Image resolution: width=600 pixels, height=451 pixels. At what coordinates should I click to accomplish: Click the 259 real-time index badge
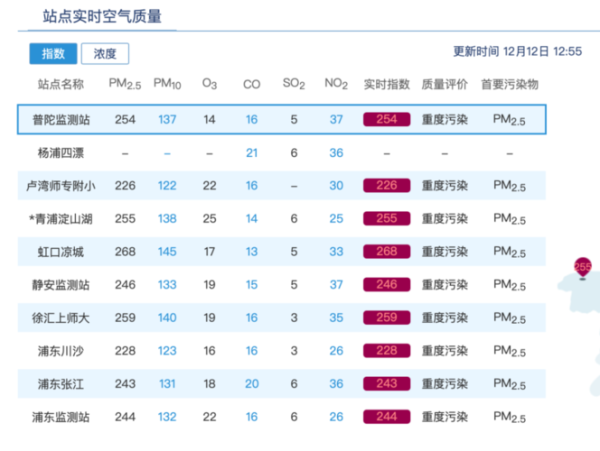[x=386, y=317]
